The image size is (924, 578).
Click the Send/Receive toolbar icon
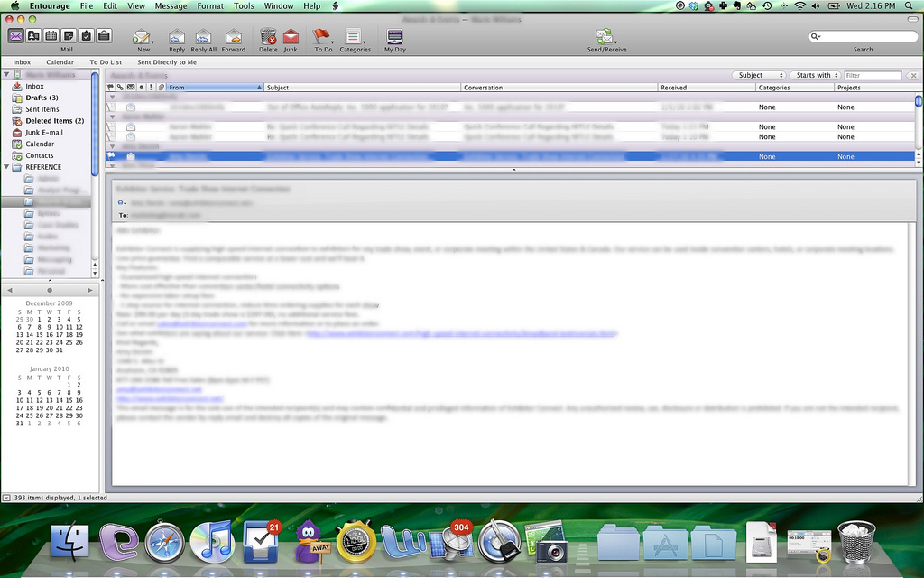point(604,37)
